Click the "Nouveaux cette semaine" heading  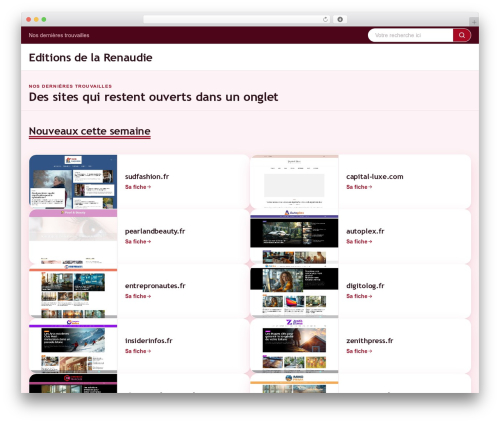[x=90, y=131]
